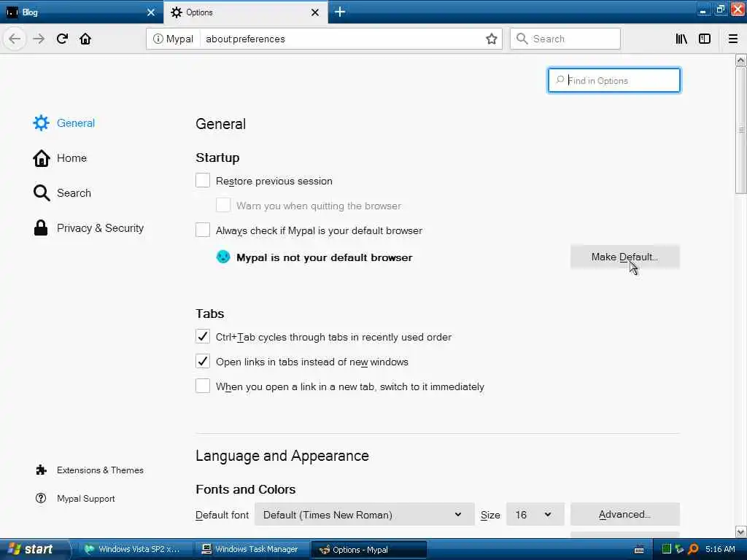Bookmark this page with the star icon
Image resolution: width=747 pixels, height=560 pixels.
(x=492, y=39)
